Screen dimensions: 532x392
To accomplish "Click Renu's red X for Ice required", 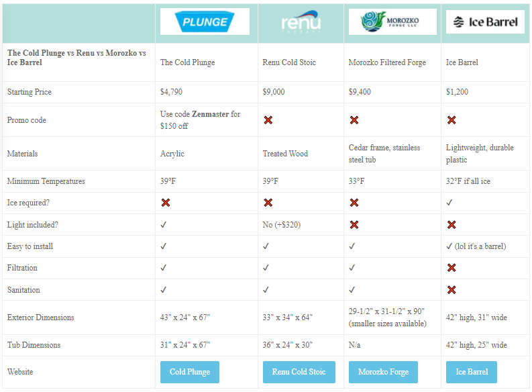I will [x=268, y=203].
